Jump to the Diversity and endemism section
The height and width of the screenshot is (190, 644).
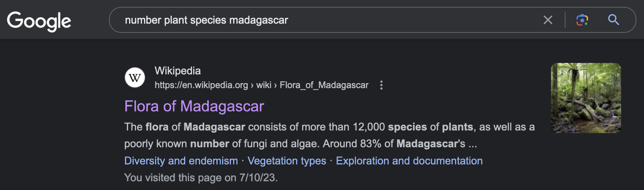coord(181,161)
